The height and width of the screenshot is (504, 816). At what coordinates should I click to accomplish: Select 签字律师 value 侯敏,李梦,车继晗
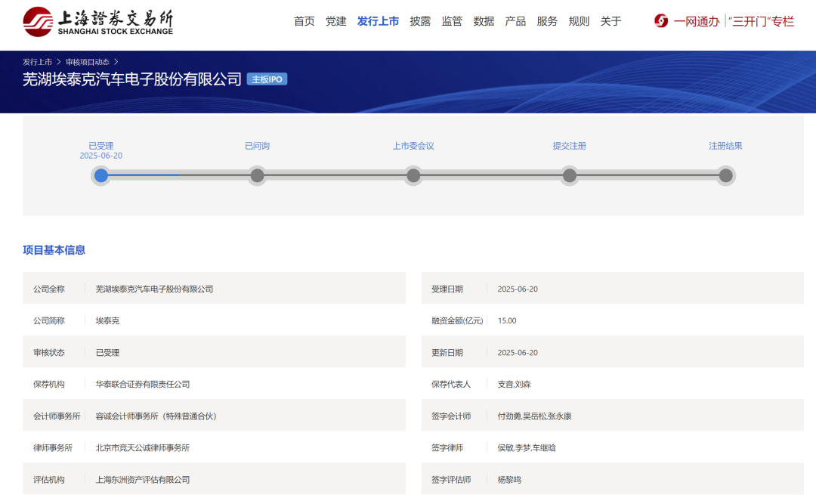[527, 448]
